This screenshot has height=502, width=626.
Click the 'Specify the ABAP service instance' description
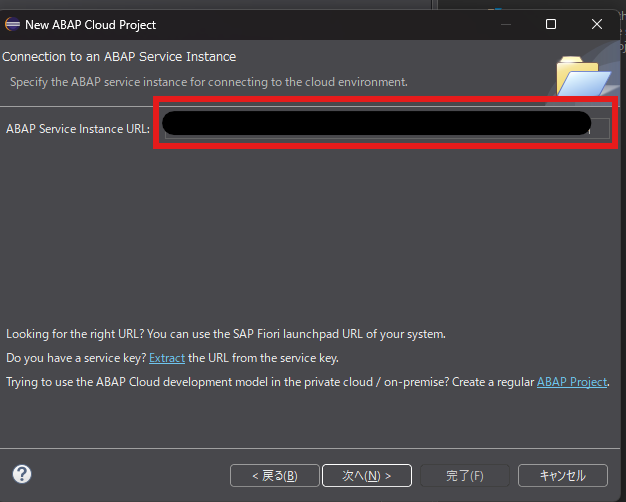208,82
